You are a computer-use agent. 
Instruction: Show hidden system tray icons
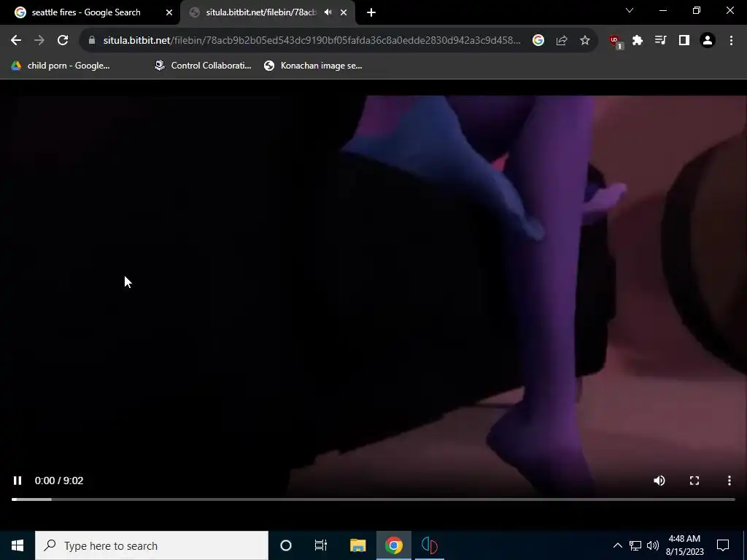coord(617,545)
